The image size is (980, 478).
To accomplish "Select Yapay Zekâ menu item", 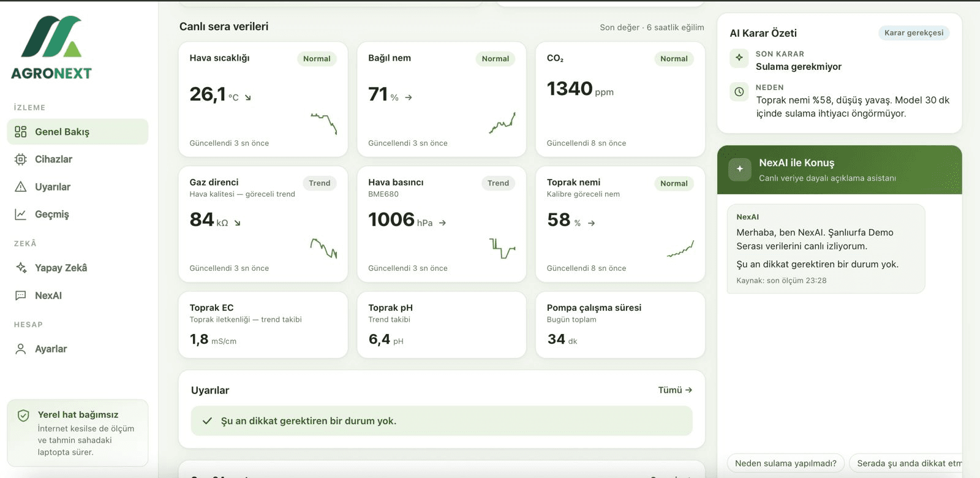I will pos(78,268).
